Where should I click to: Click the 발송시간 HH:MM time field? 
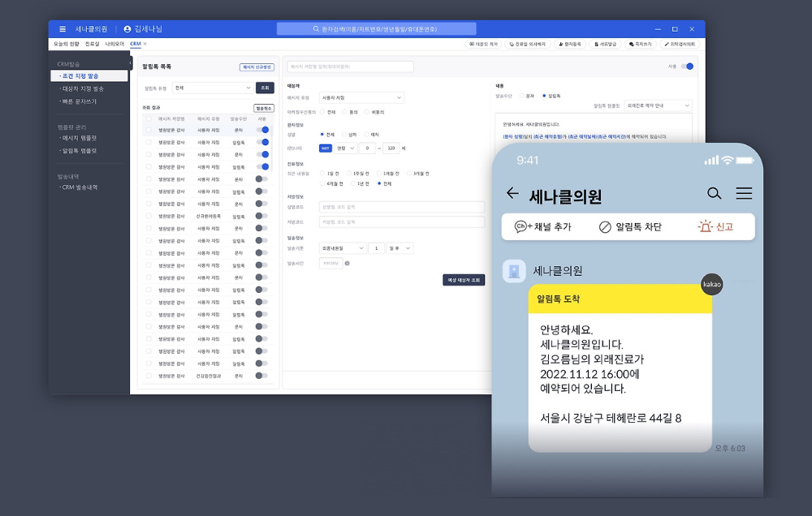[331, 264]
